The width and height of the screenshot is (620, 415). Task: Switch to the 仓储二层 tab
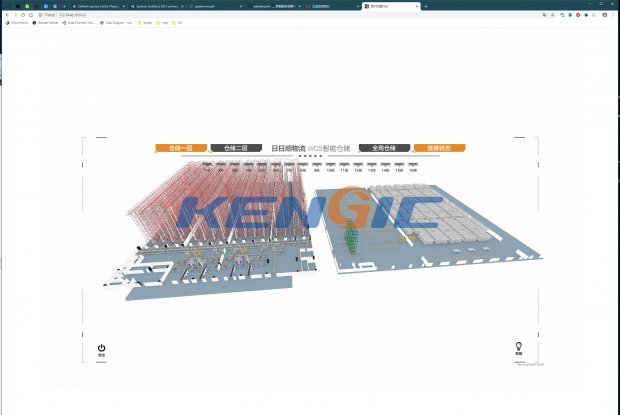(x=236, y=148)
